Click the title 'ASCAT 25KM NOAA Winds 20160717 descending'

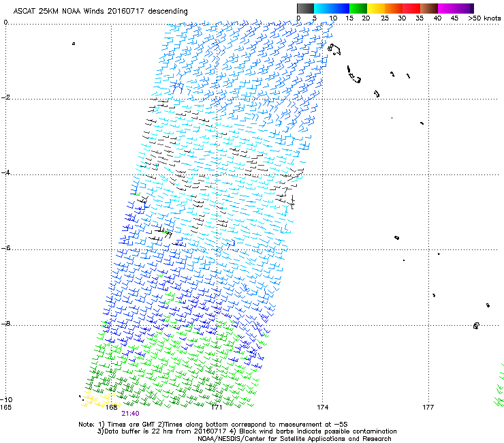point(100,11)
